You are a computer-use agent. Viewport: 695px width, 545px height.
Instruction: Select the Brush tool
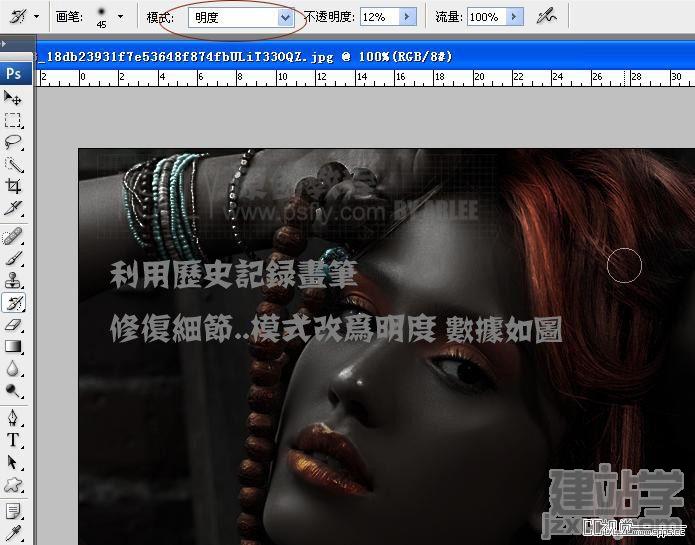pyautogui.click(x=13, y=258)
